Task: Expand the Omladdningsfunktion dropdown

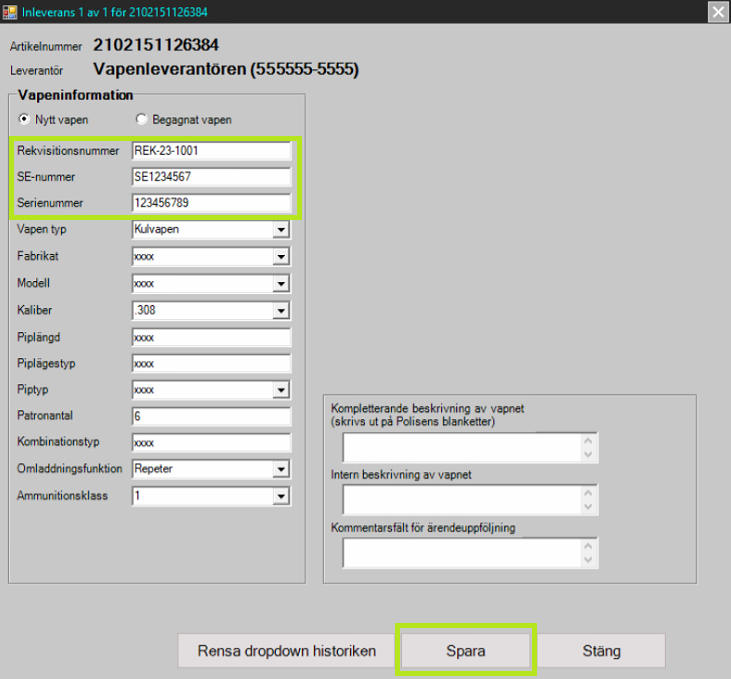Action: coord(280,469)
